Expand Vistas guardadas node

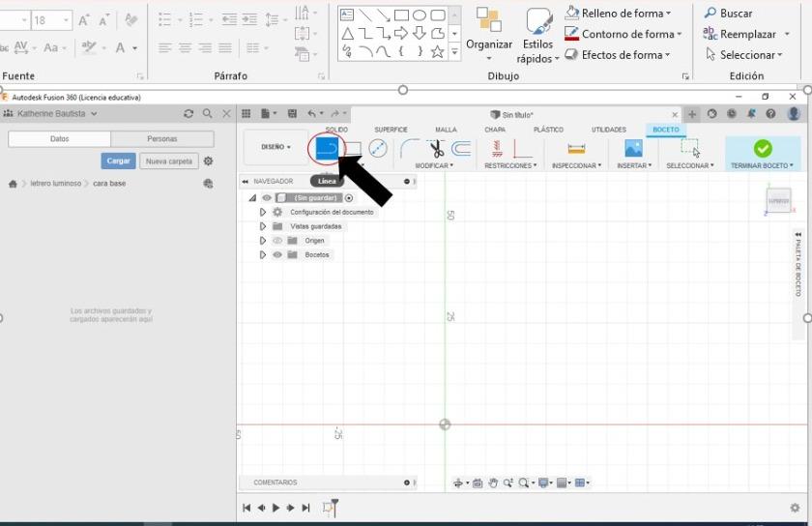click(x=263, y=226)
